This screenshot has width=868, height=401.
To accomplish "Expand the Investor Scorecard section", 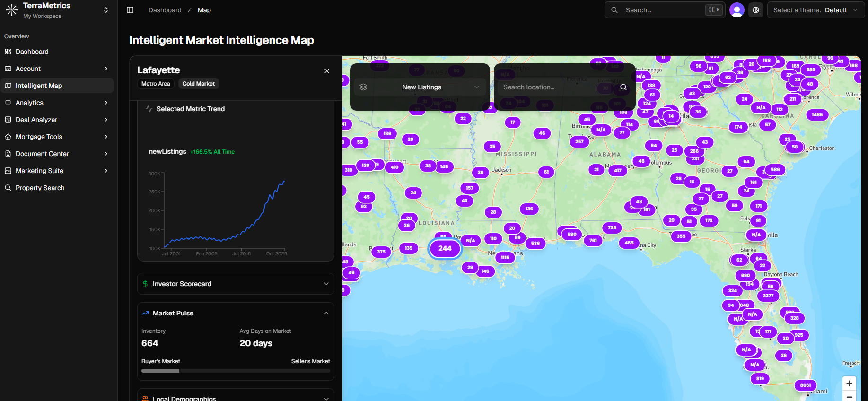I will (326, 284).
